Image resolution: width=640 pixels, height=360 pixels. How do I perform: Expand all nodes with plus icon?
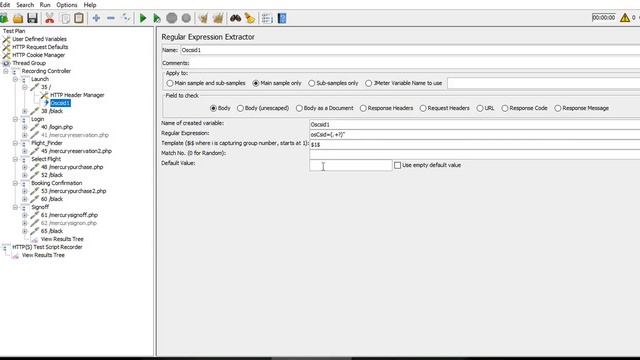(x=96, y=18)
